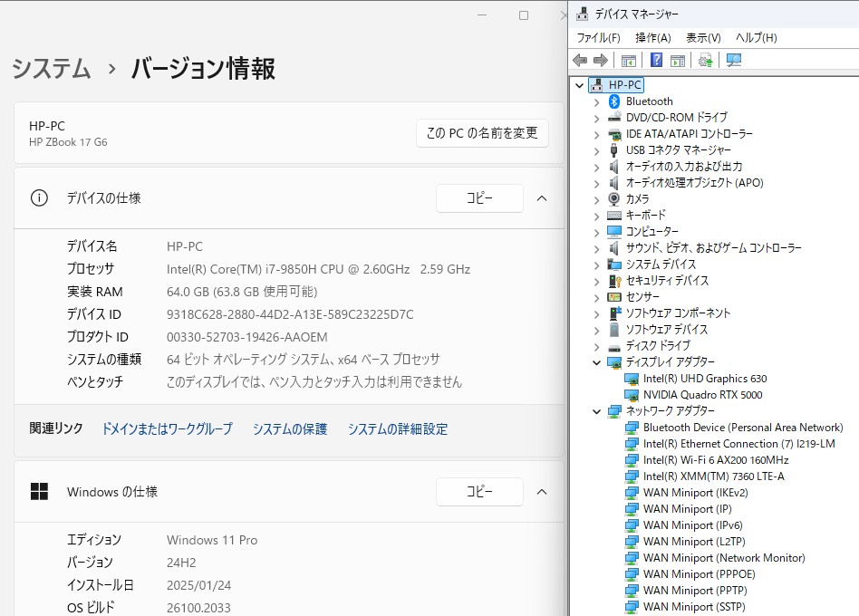Click the Intel(R) UHD Graphics 630 adapter icon
Viewport: 859px width, 616px height.
(632, 379)
